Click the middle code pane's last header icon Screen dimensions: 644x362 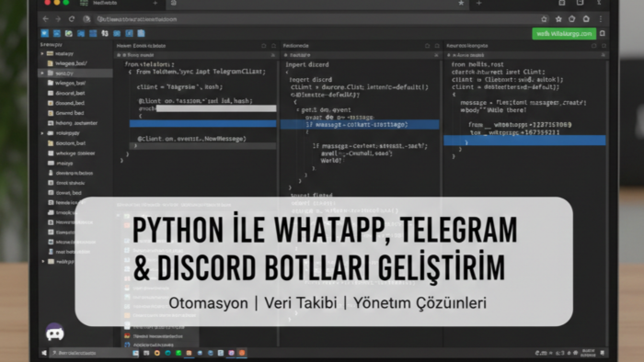(x=437, y=46)
